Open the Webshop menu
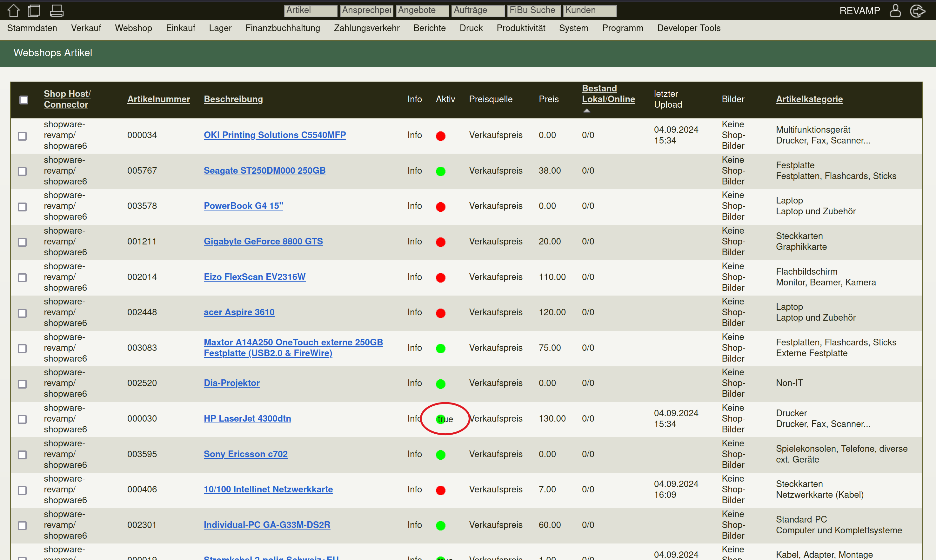 (x=134, y=28)
